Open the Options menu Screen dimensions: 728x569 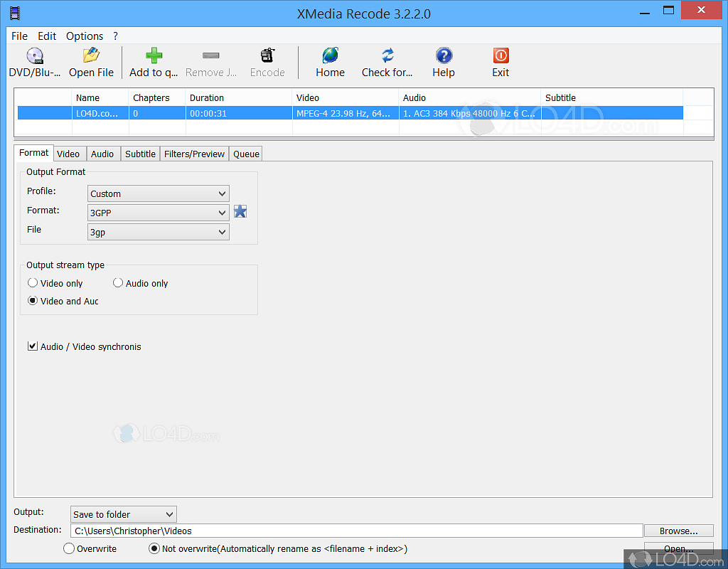(x=85, y=36)
